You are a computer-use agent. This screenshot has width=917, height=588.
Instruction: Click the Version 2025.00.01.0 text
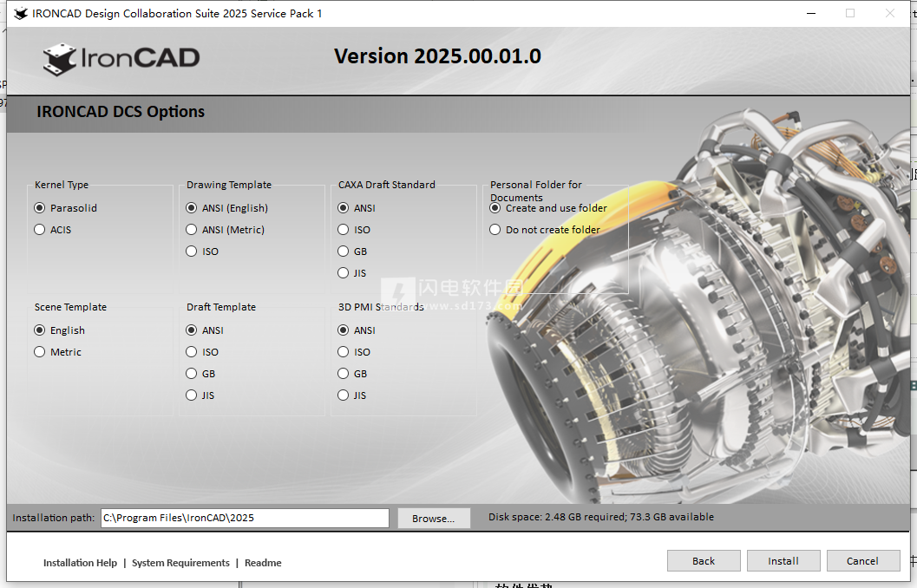pos(437,56)
